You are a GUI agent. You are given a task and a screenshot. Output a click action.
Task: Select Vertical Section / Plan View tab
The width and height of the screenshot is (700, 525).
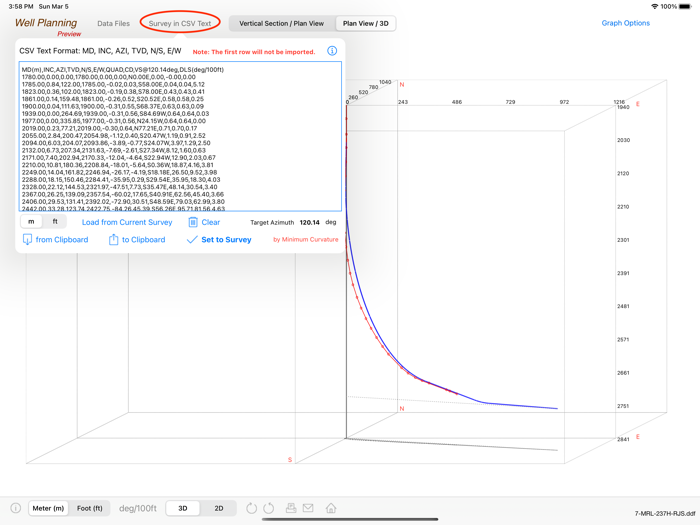click(281, 23)
